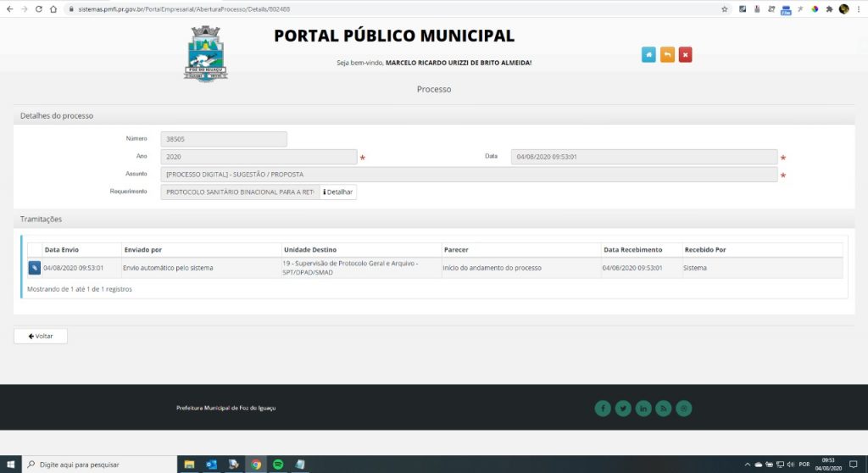The width and height of the screenshot is (868, 473).
Task: Click the Assunto field
Action: 468,175
